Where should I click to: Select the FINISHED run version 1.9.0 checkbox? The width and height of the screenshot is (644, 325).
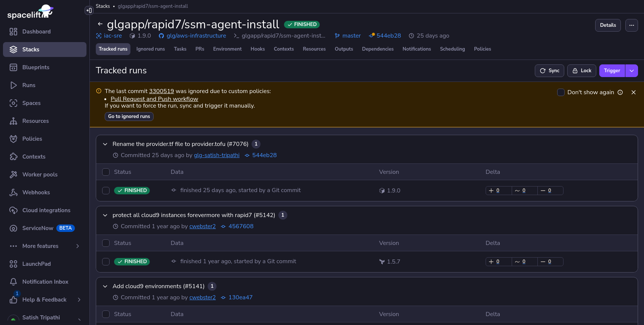click(106, 191)
